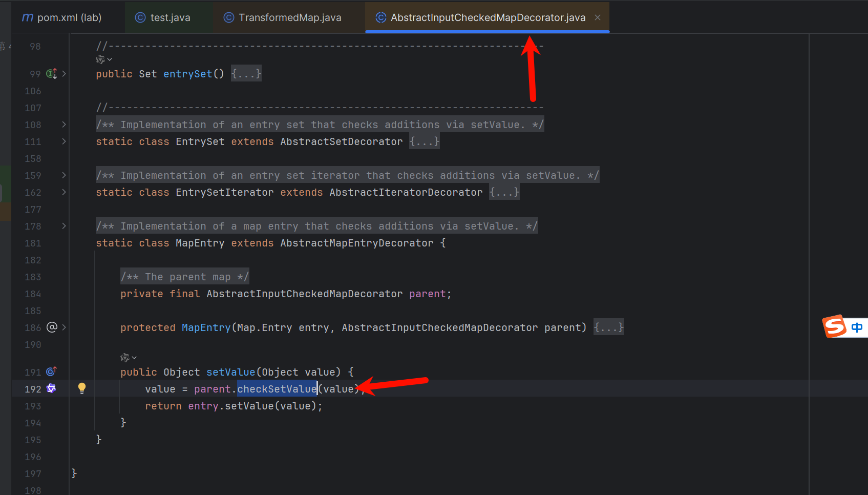Expand the folded entrySet() method on line 99
The height and width of the screenshot is (495, 868).
pos(64,74)
